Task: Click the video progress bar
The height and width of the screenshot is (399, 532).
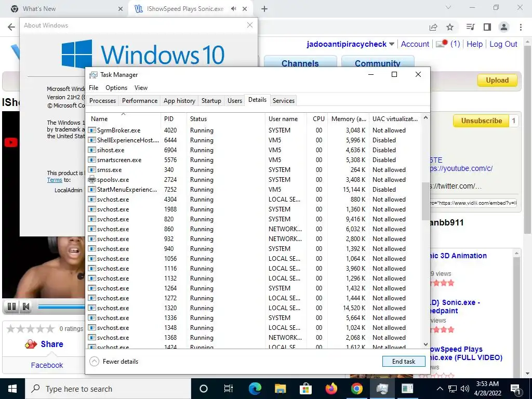Action: click(x=61, y=307)
